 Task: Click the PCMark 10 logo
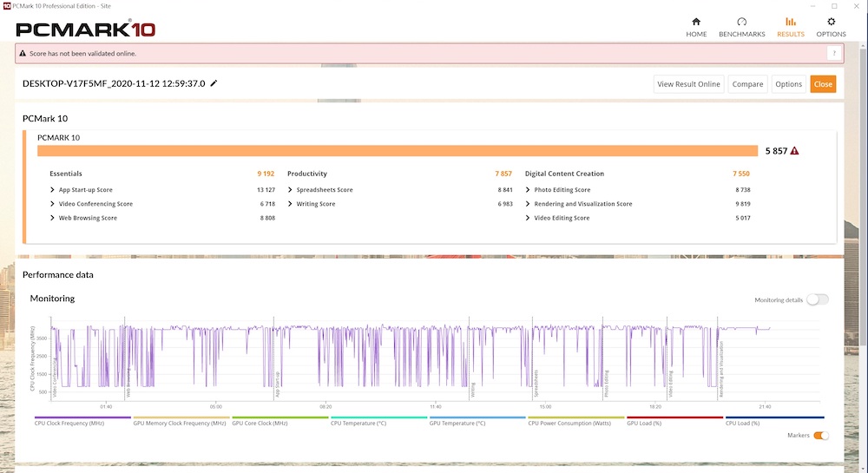point(86,29)
